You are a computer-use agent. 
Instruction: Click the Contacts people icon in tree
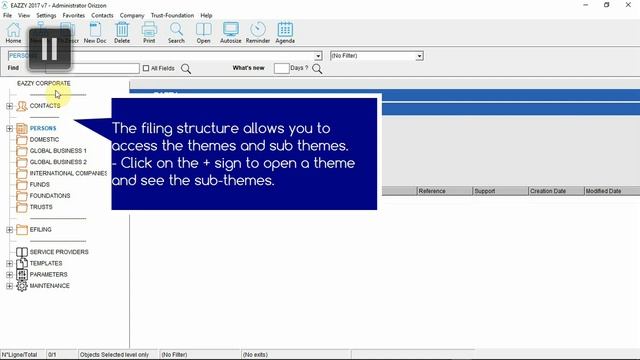22,106
